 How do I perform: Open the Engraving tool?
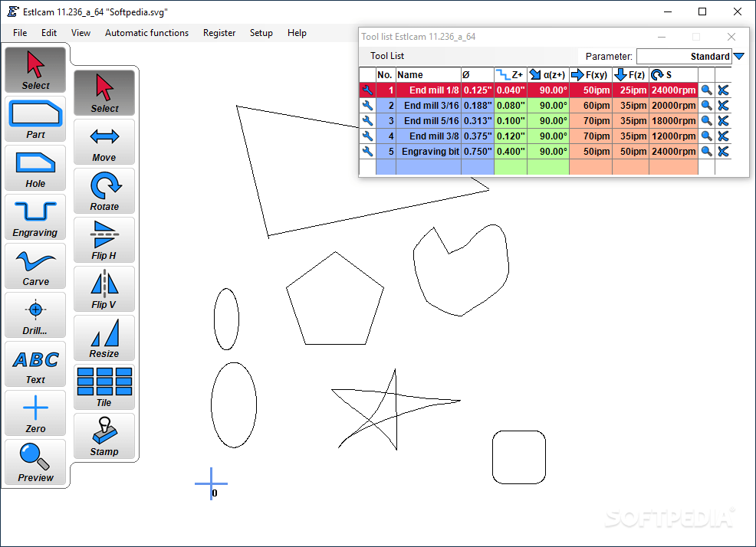pyautogui.click(x=35, y=217)
